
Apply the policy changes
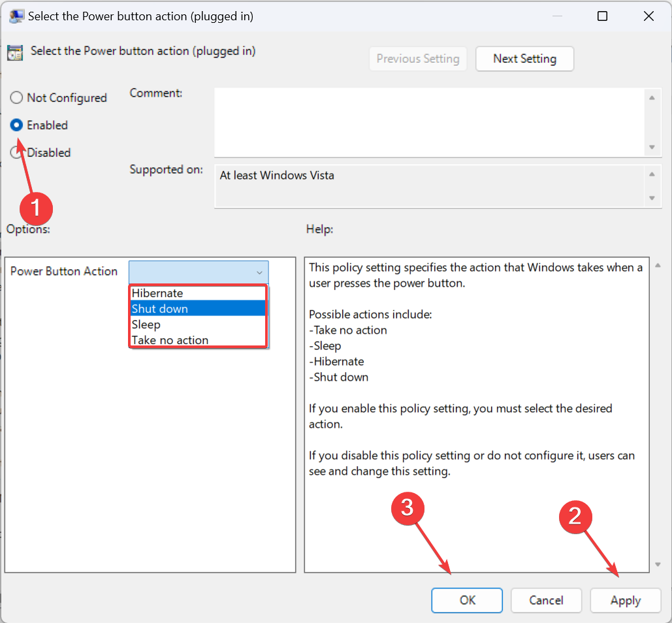coord(625,600)
